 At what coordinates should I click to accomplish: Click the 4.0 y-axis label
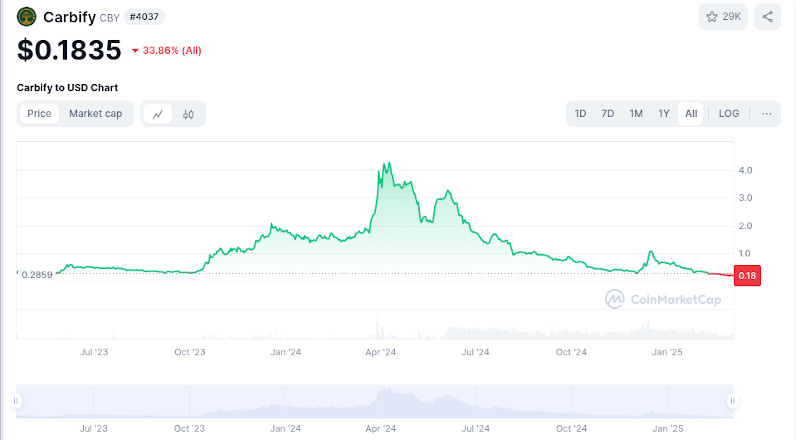(745, 170)
